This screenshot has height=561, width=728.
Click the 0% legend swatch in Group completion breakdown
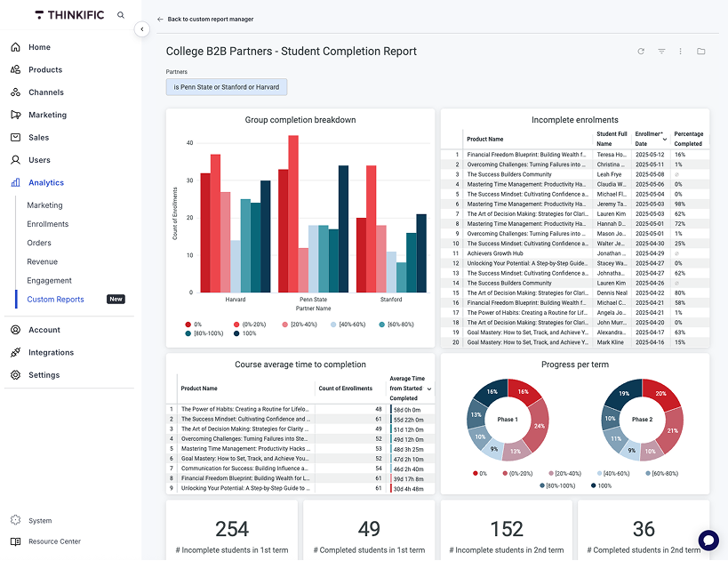tap(188, 325)
